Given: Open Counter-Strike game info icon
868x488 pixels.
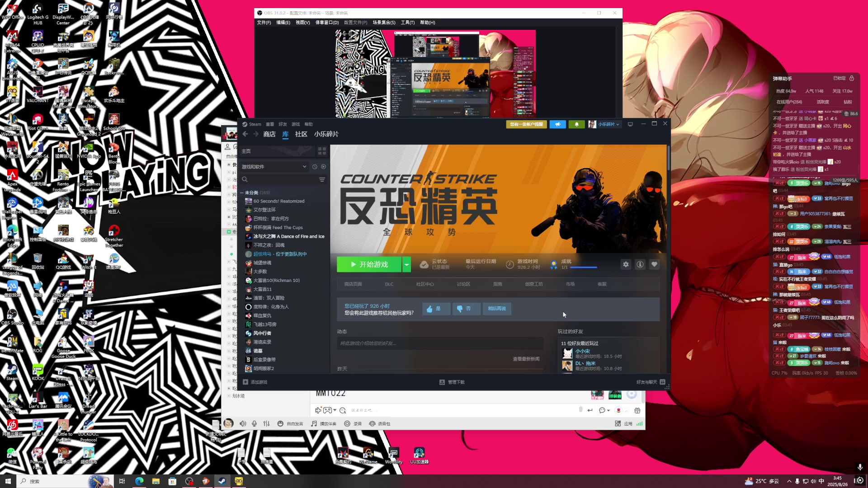Looking at the screenshot, I should pos(640,264).
